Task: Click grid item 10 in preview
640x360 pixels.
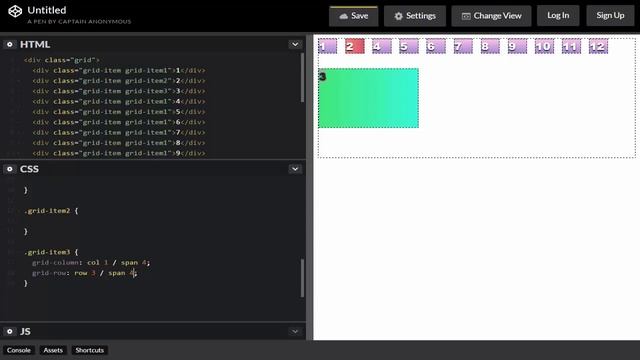Action: click(544, 46)
